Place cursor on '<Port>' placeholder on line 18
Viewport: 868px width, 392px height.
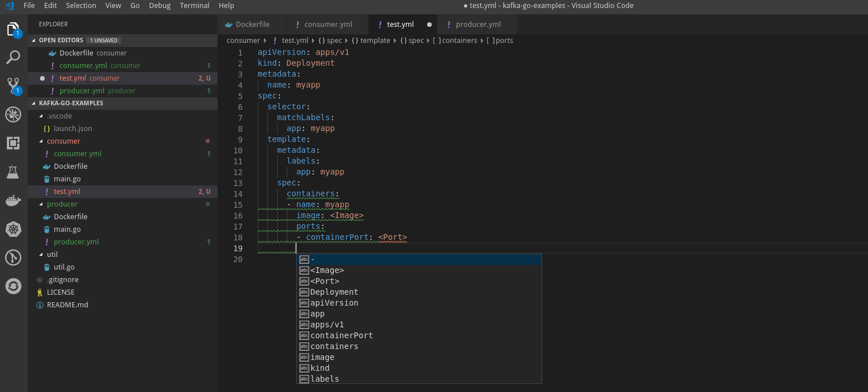click(x=392, y=237)
